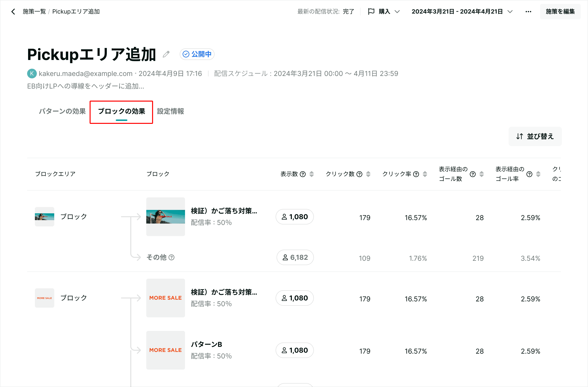Click the 施策を編集 button
Screen dimensions: 588x387
[x=560, y=12]
